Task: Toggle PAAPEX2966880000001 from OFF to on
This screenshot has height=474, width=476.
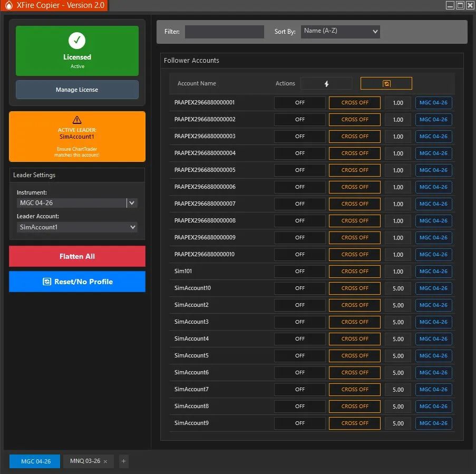Action: coord(299,102)
